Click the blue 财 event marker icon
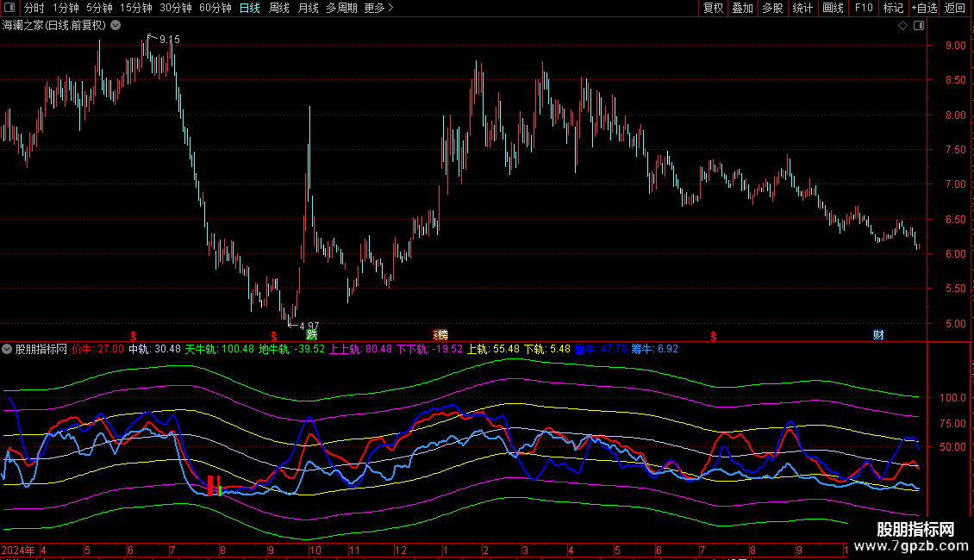The width and height of the screenshot is (974, 560). [878, 334]
